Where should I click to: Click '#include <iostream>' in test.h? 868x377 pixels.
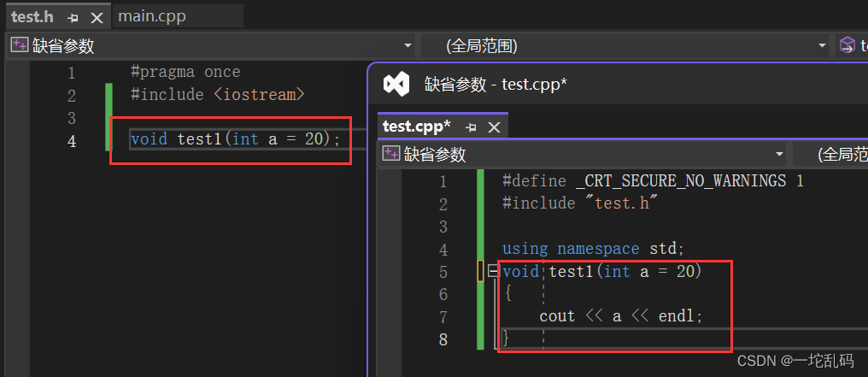218,95
